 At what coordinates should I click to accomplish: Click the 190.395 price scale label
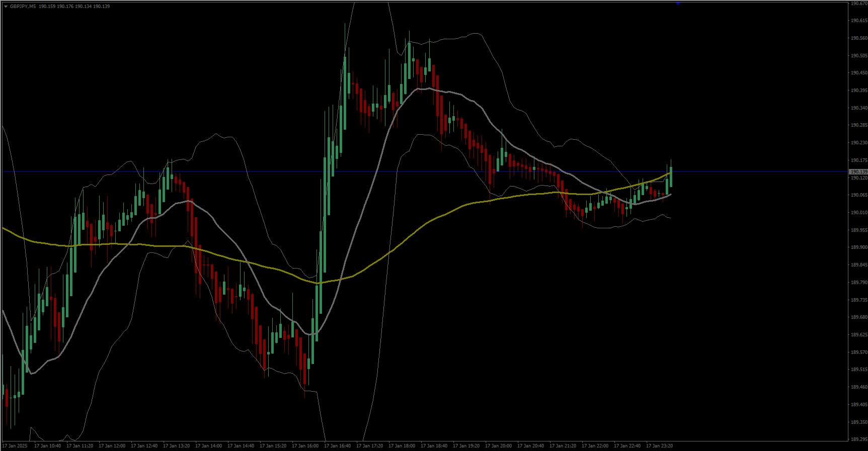pyautogui.click(x=858, y=91)
